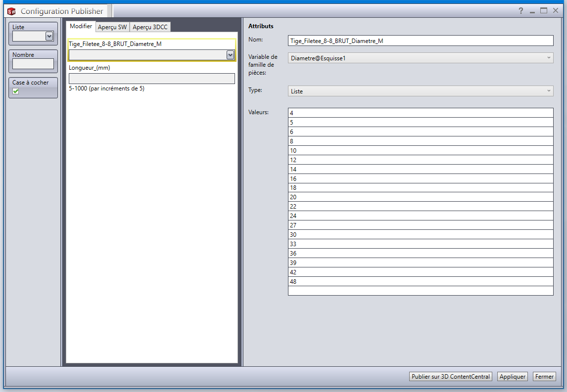Select the value 10 row in Valeurs

(x=420, y=151)
